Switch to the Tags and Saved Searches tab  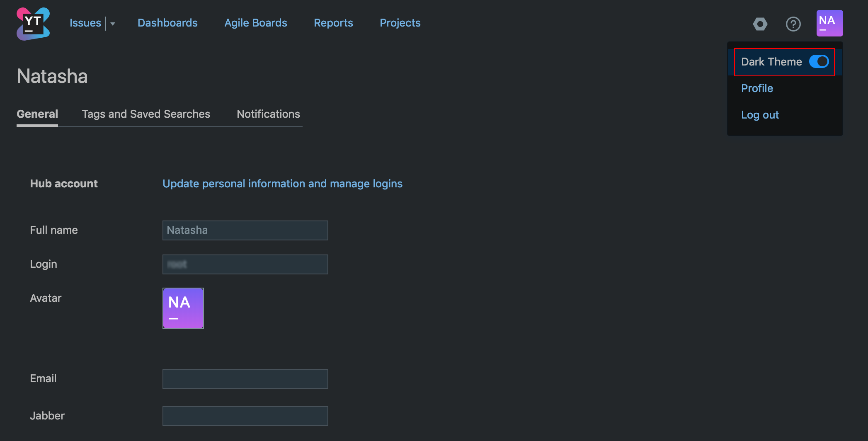(146, 114)
